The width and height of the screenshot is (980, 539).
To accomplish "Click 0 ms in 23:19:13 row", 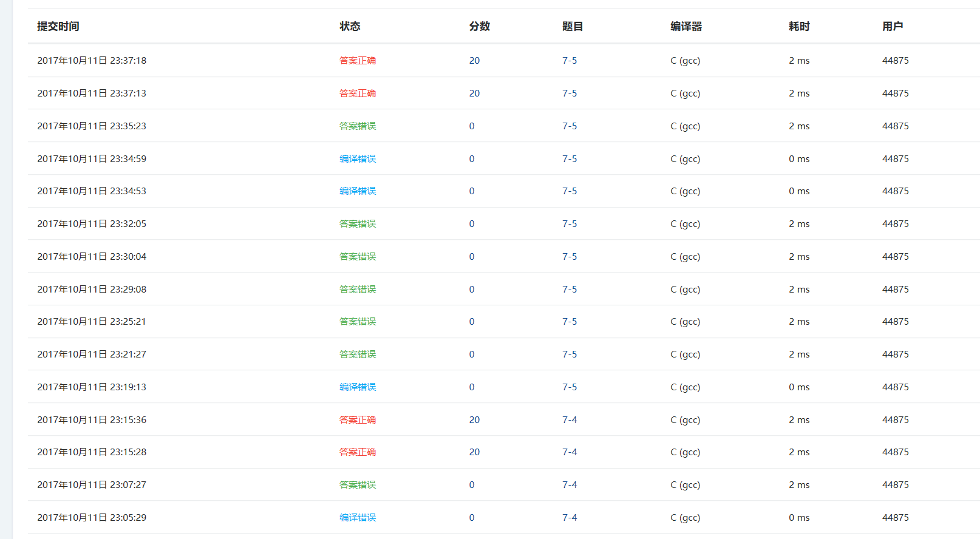I will click(x=799, y=387).
